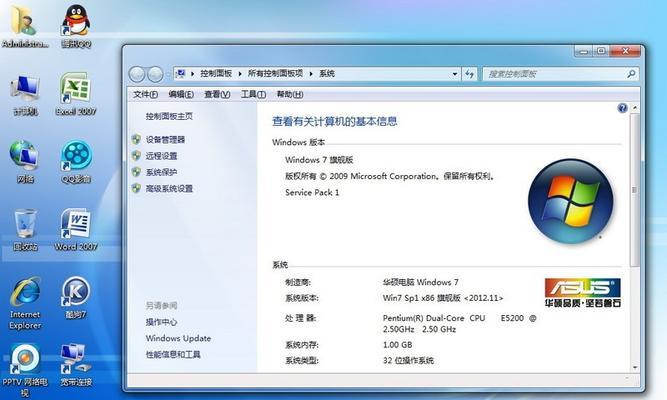This screenshot has width=667, height=400.
Task: Open the Windows Update link
Action: [178, 338]
